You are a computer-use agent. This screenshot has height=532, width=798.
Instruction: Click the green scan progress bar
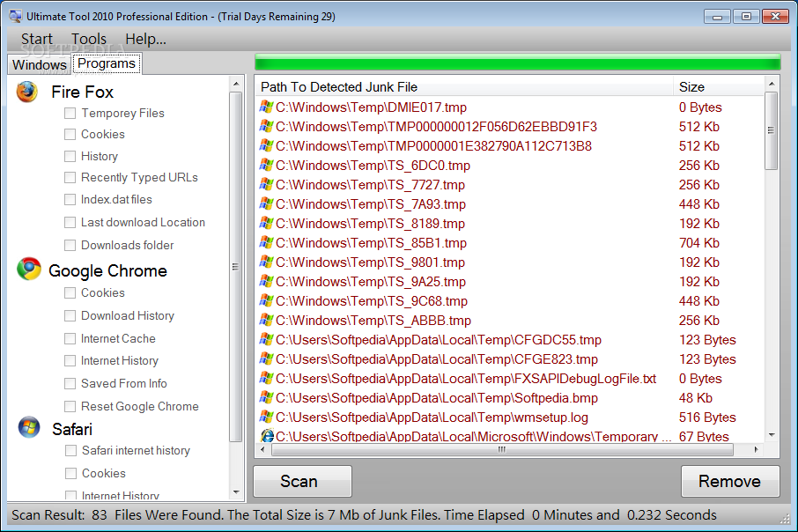point(518,63)
